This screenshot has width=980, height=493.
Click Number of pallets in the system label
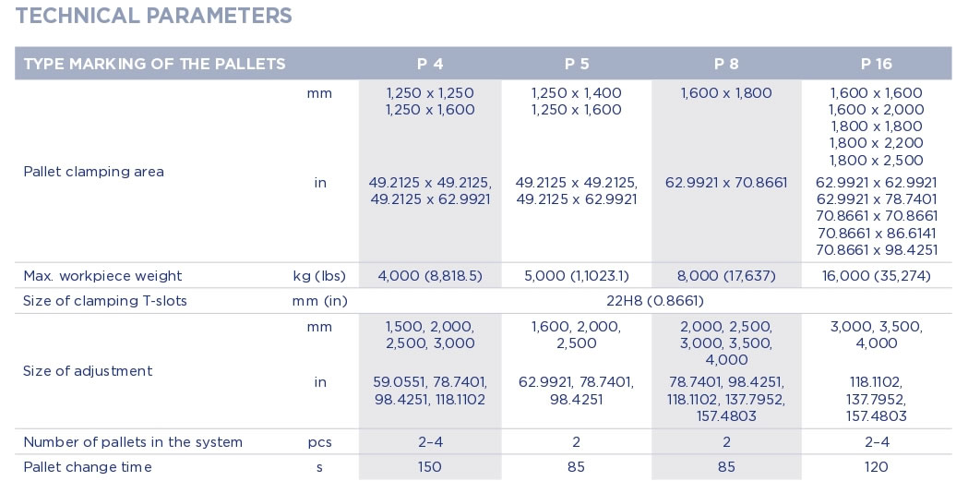click(x=133, y=442)
